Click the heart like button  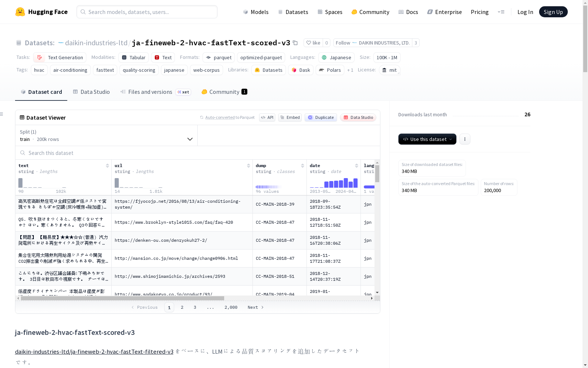[x=313, y=43]
